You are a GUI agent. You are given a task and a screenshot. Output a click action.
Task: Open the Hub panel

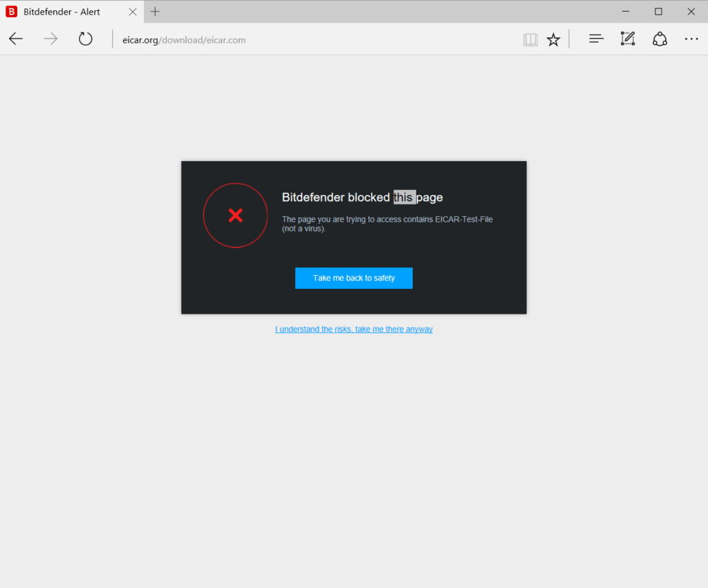pyautogui.click(x=595, y=39)
